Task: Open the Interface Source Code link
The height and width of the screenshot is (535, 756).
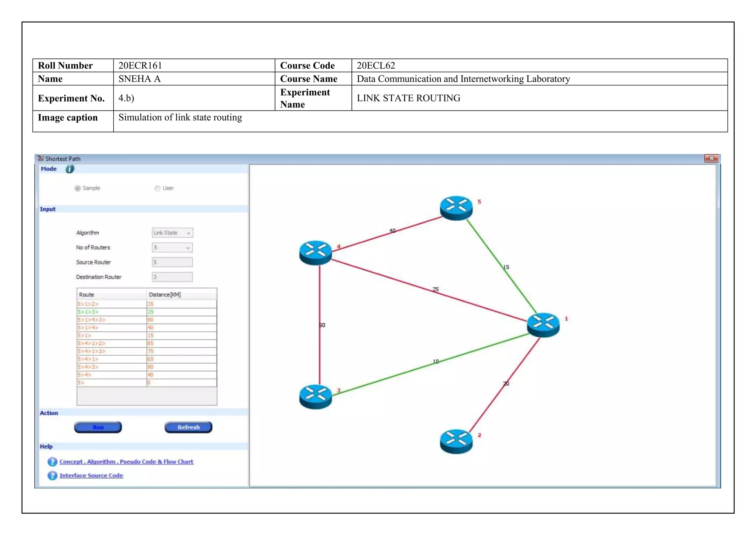Action: click(x=91, y=476)
